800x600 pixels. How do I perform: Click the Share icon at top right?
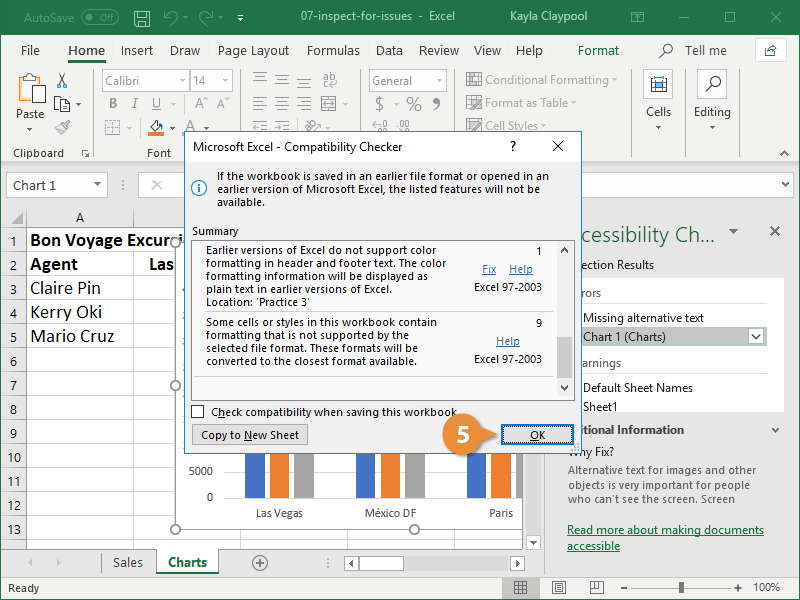point(770,50)
